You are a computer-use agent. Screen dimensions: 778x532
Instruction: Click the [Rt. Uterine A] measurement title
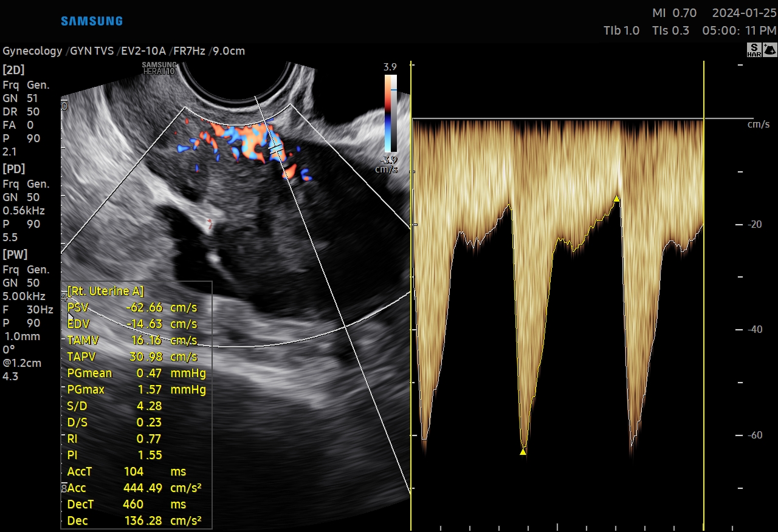click(x=106, y=291)
